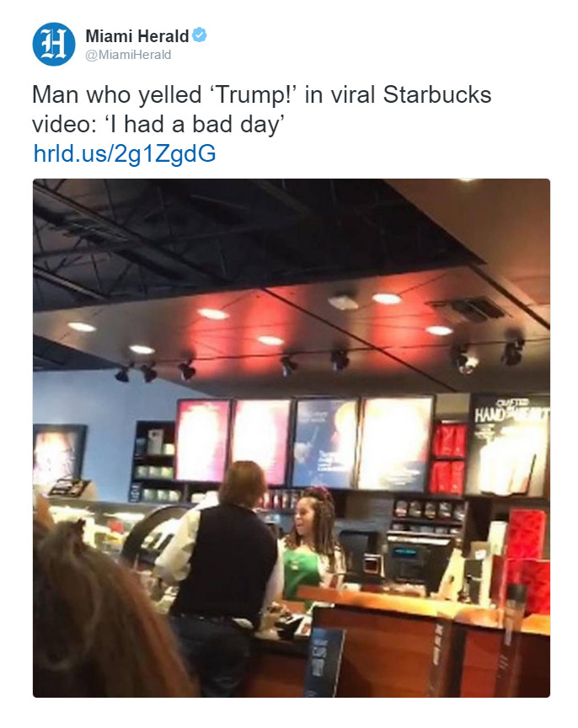Open the @MiamiHerald handle
Screen dimensions: 578x728
[x=128, y=55]
